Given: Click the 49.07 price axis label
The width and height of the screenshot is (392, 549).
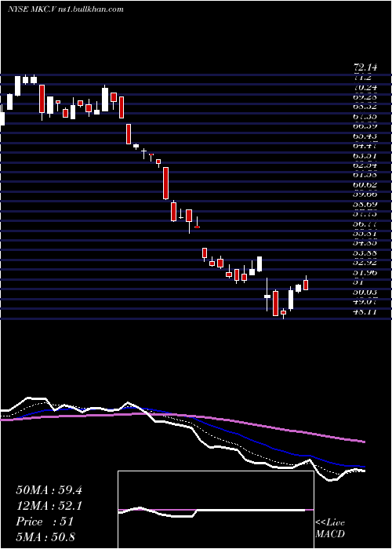Looking at the screenshot, I should tap(366, 301).
